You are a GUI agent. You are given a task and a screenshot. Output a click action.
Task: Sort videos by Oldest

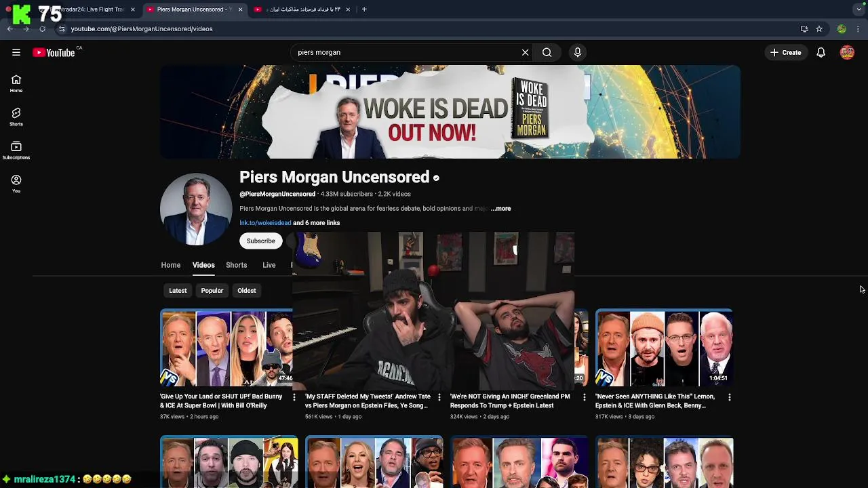(x=247, y=291)
